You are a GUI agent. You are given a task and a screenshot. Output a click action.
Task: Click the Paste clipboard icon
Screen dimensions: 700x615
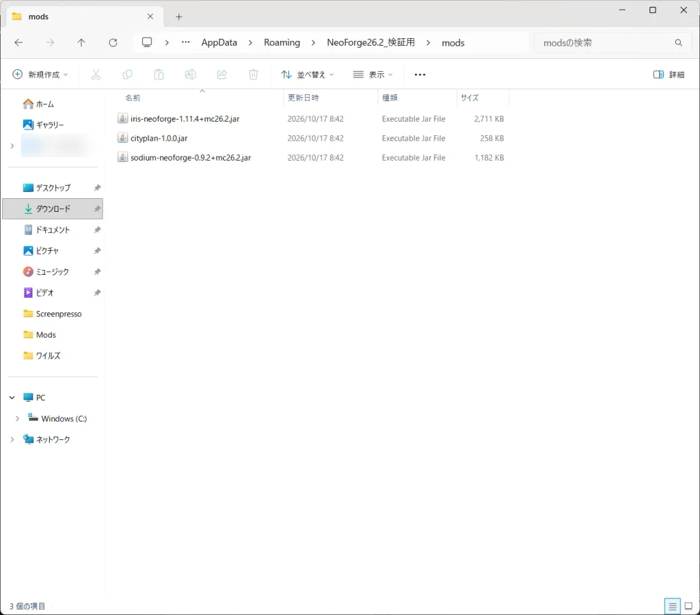pyautogui.click(x=159, y=74)
